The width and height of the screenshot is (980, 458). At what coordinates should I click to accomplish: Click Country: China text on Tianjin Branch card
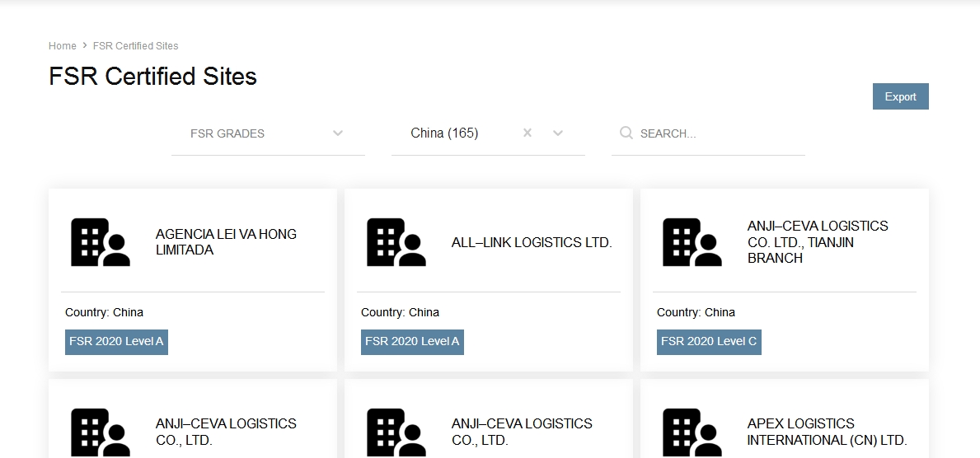(696, 312)
